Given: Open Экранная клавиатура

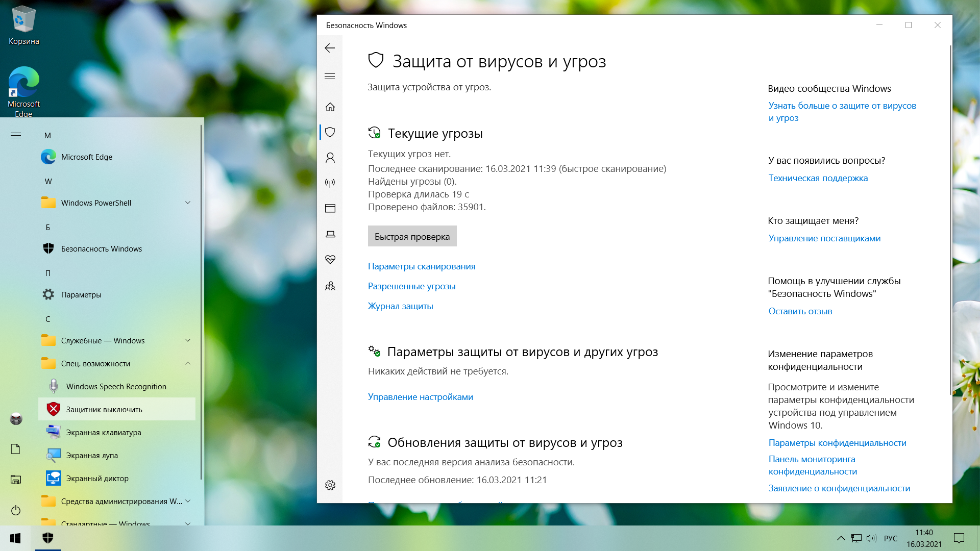Looking at the screenshot, I should click(x=117, y=433).
